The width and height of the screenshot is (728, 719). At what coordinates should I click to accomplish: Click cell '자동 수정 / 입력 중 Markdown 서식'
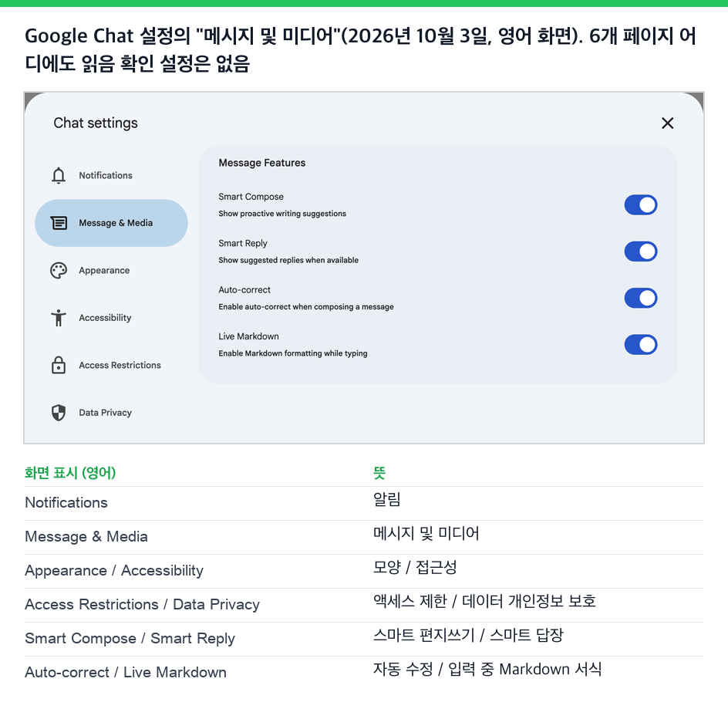487,669
